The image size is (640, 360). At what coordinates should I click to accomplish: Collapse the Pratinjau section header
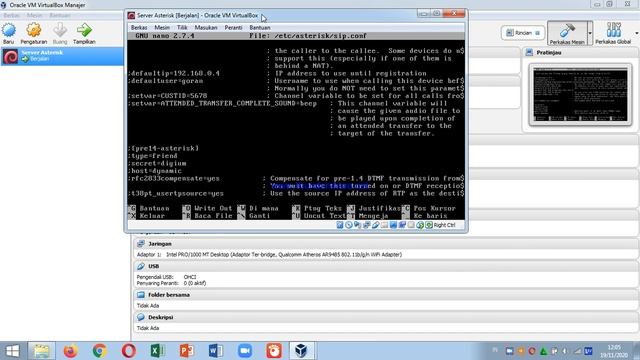580,53
